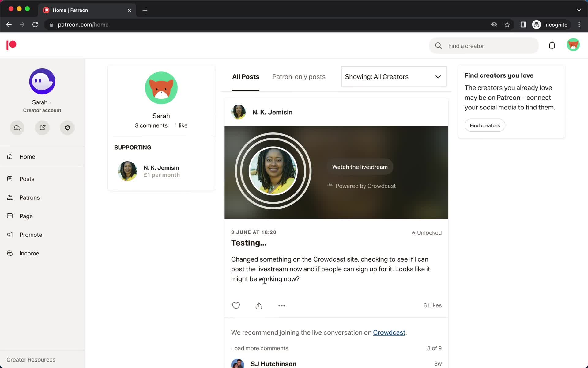The width and height of the screenshot is (588, 368).
Task: Switch to Patron-only posts tab
Action: click(299, 77)
